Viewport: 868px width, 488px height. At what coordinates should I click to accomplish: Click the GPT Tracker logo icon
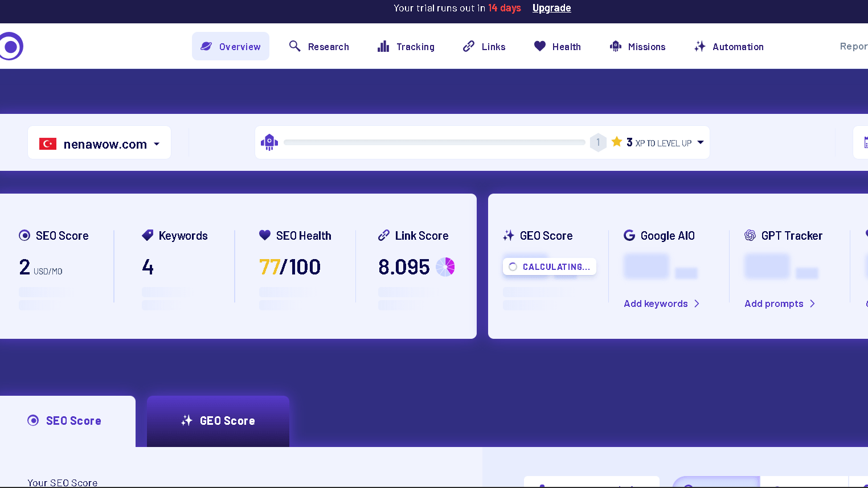click(750, 235)
